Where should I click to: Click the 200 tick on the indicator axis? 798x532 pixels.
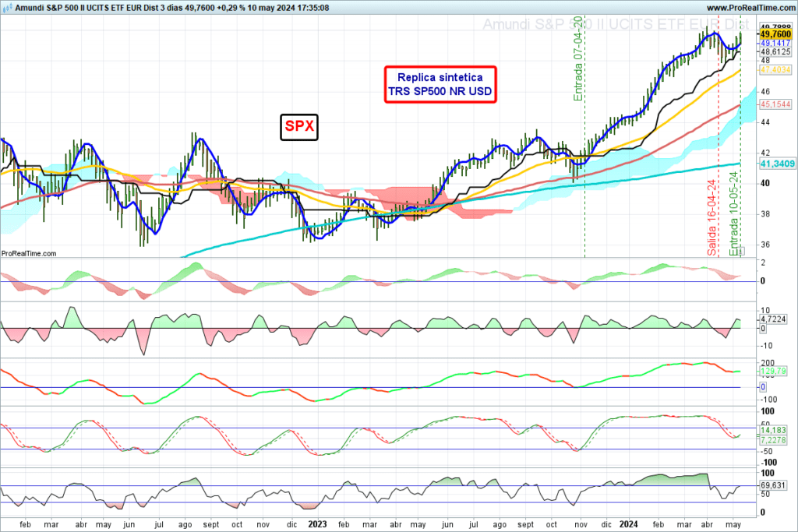coord(768,363)
